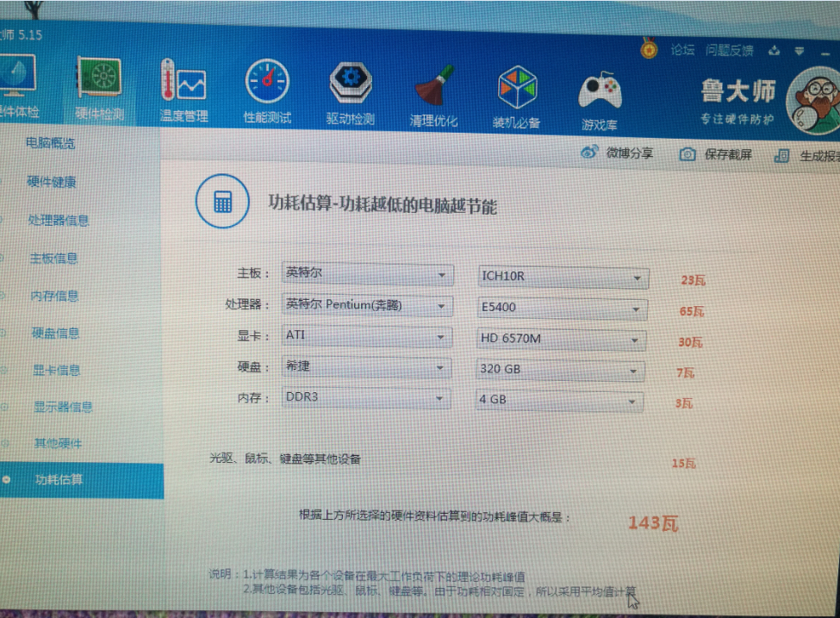Select 显卡信息 in the sidebar
The image size is (840, 618).
pyautogui.click(x=56, y=370)
